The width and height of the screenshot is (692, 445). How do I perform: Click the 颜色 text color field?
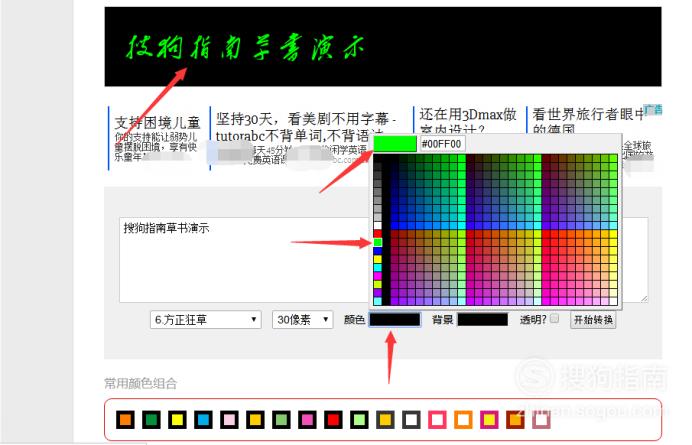coord(395,320)
